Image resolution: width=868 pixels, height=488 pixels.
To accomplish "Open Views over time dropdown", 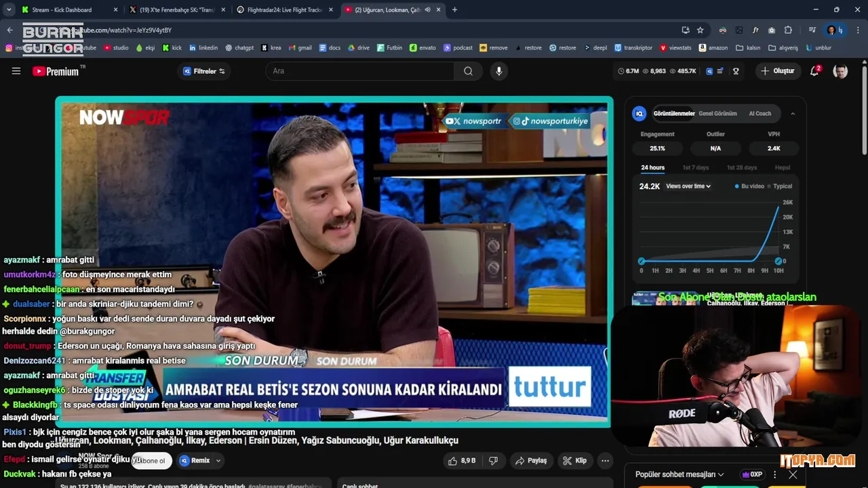I will click(x=688, y=186).
